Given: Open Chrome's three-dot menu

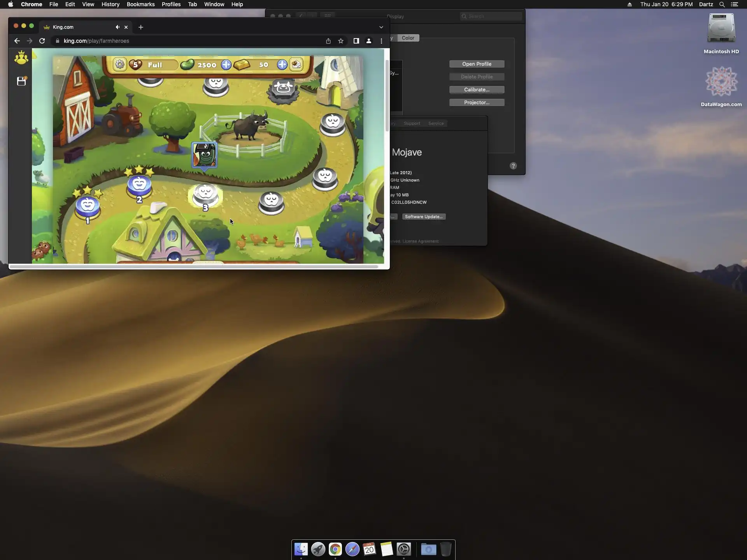Looking at the screenshot, I should [x=381, y=41].
